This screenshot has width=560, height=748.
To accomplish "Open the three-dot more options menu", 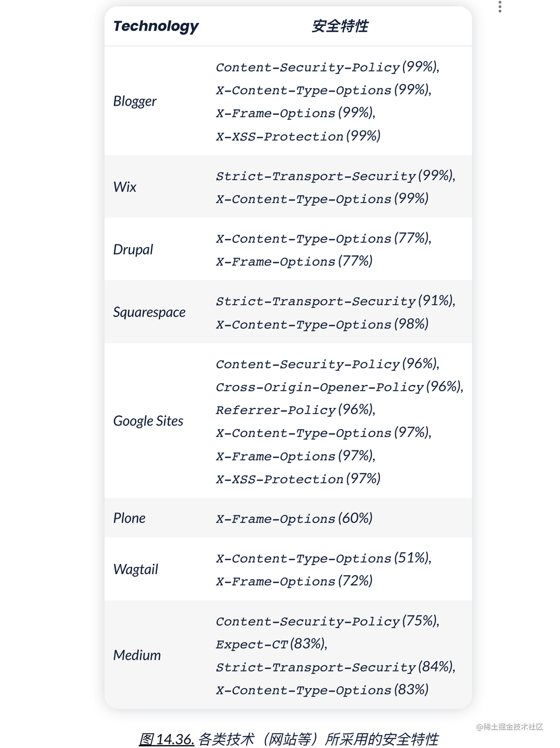I will 500,7.
